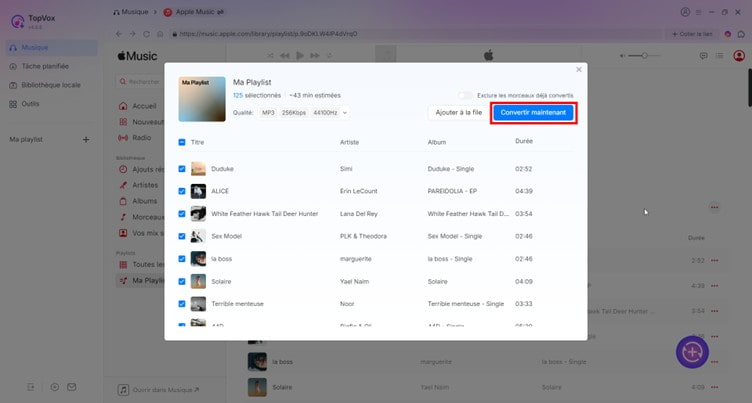This screenshot has width=752, height=403.
Task: Click the 44100Hz sample rate tag
Action: pos(325,113)
